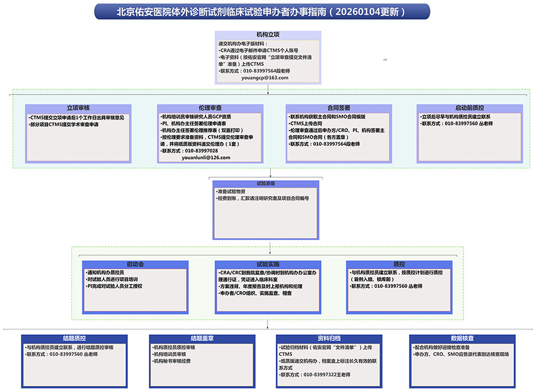Click 丛老师 phone line in 结题质控 box

(61, 355)
